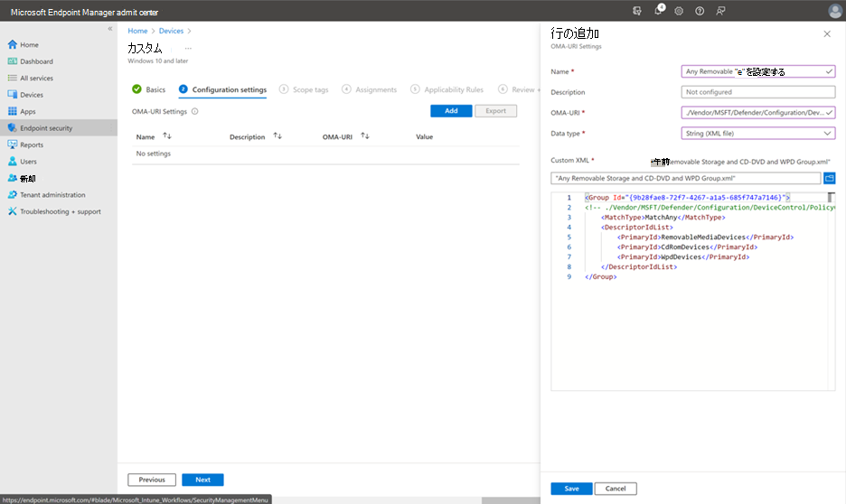Open the help question mark icon

700,11
